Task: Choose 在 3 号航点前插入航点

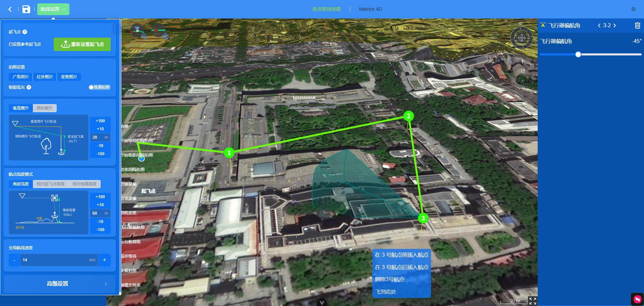Action: pyautogui.click(x=401, y=255)
